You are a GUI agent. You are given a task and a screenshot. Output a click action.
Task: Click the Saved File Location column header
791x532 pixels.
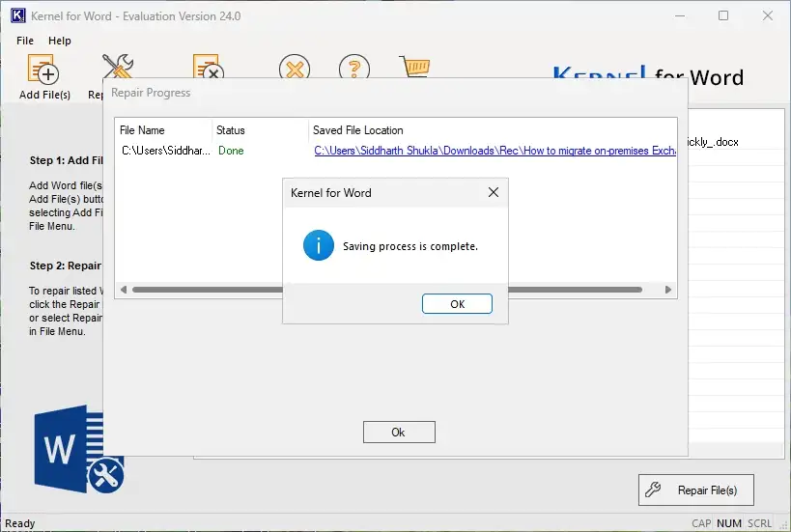click(x=357, y=130)
